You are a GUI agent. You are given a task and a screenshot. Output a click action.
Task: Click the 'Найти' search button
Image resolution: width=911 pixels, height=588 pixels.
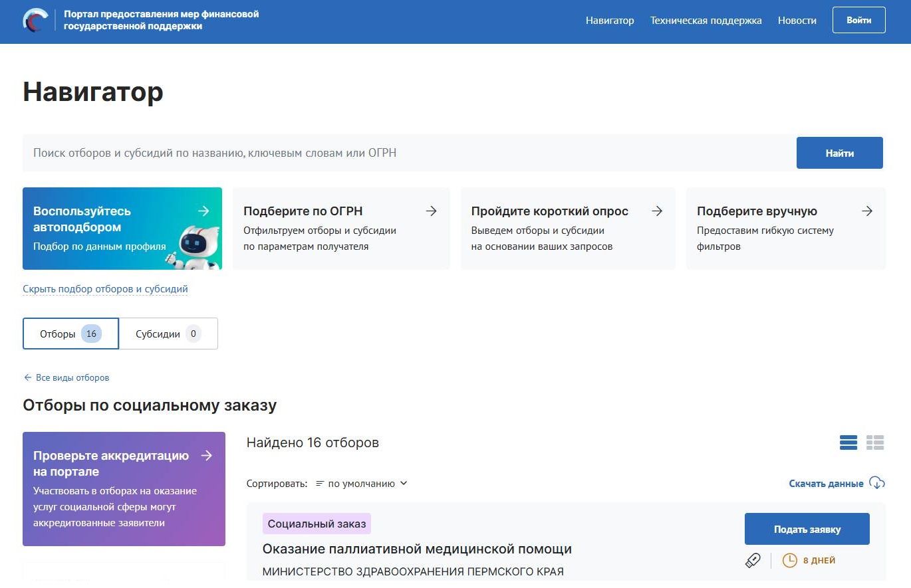click(839, 153)
